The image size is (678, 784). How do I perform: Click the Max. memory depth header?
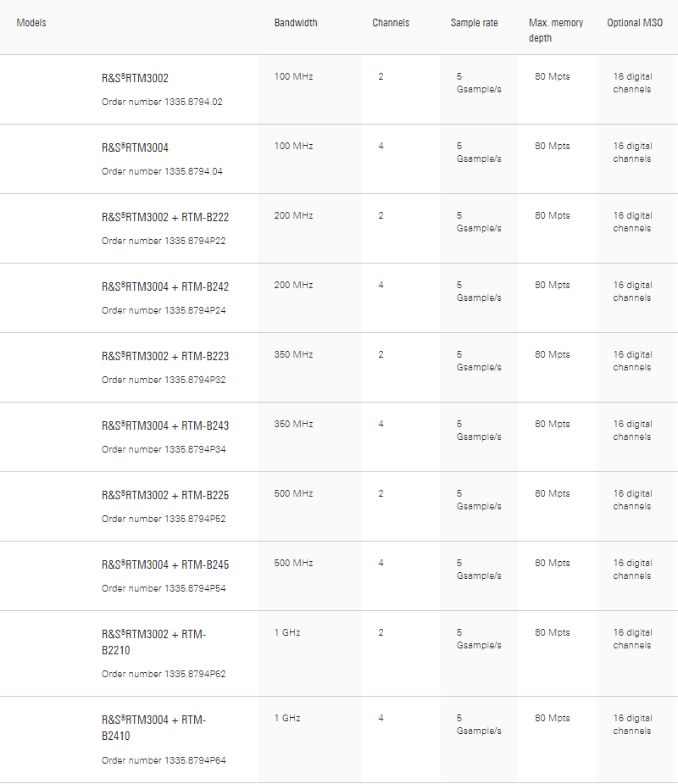pyautogui.click(x=556, y=30)
